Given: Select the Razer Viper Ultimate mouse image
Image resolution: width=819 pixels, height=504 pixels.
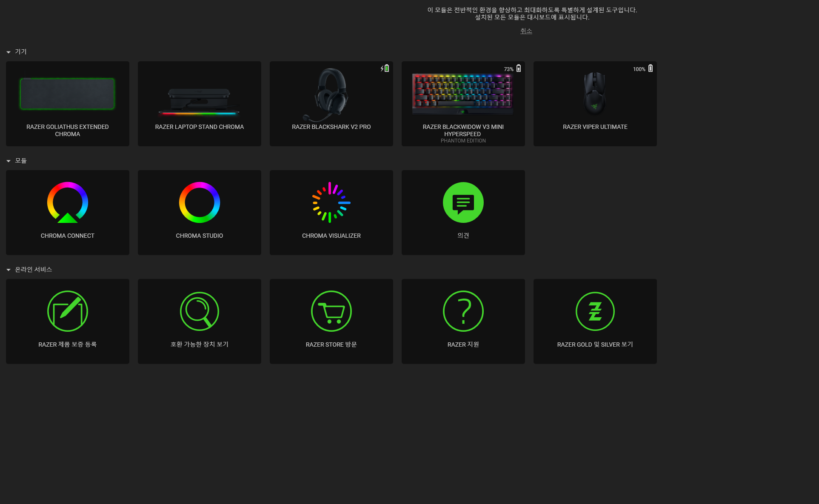Looking at the screenshot, I should (595, 93).
